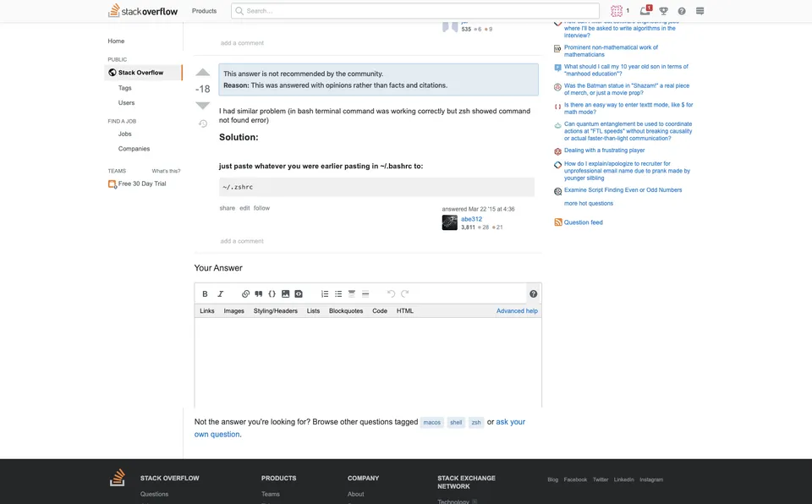Apply italic formatting in answer editor
Image resolution: width=812 pixels, height=504 pixels.
tap(220, 293)
